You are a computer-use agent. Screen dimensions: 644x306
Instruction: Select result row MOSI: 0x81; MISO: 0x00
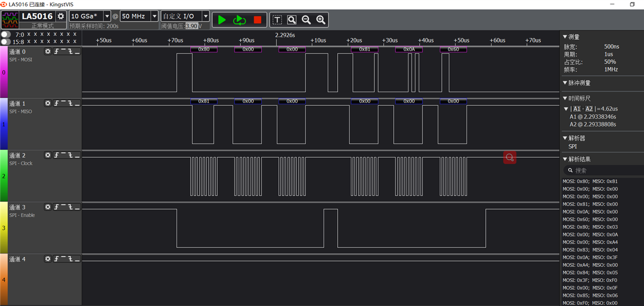click(x=590, y=204)
